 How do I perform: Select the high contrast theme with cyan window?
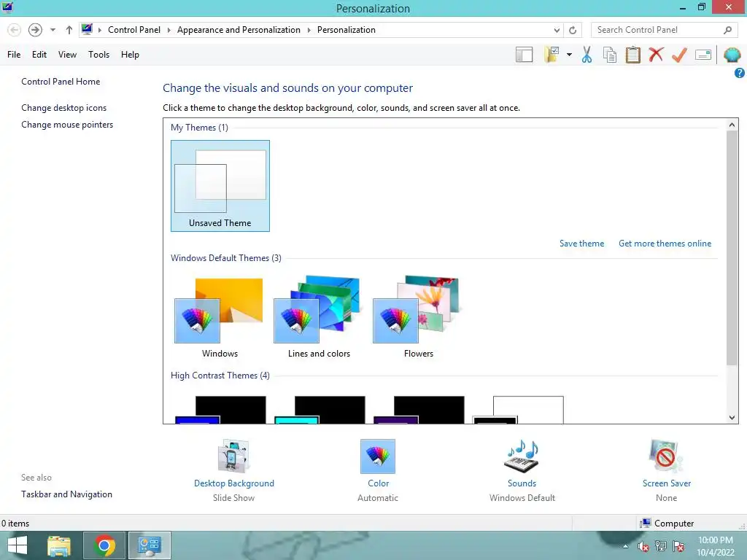(320, 410)
